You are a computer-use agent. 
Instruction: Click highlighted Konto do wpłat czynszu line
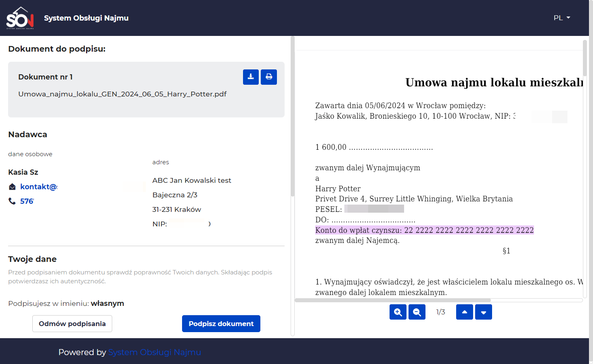(x=425, y=230)
